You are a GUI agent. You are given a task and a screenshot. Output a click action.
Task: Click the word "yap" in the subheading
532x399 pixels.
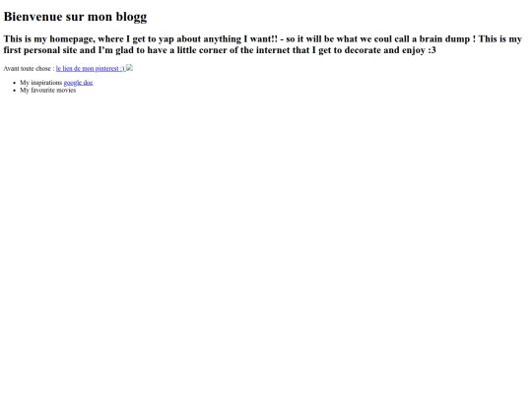click(x=166, y=39)
